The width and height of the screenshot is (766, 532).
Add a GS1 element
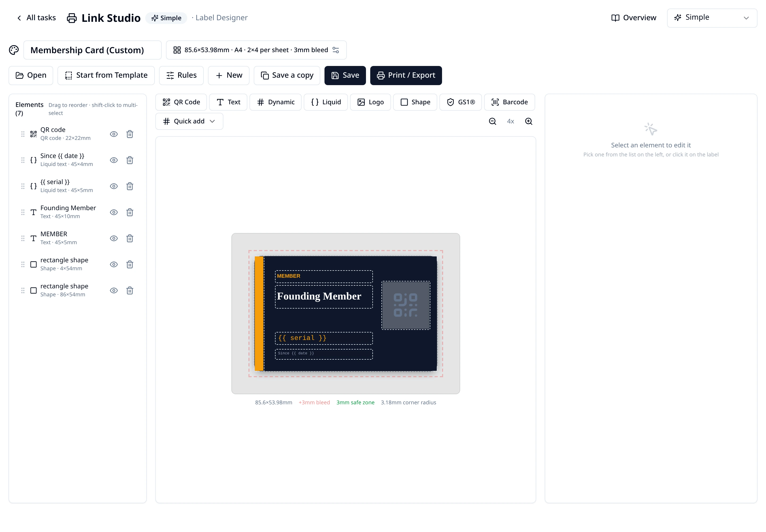point(460,102)
